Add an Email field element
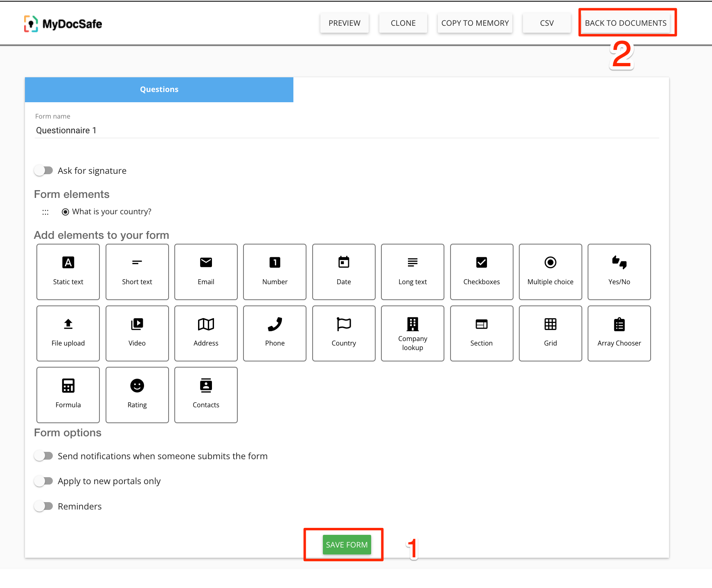712x588 pixels. point(206,272)
